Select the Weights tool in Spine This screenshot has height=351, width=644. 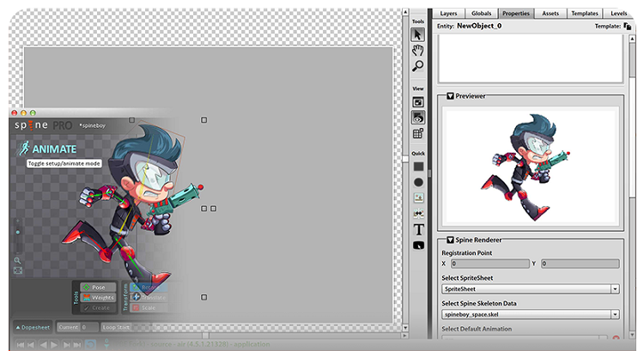99,298
